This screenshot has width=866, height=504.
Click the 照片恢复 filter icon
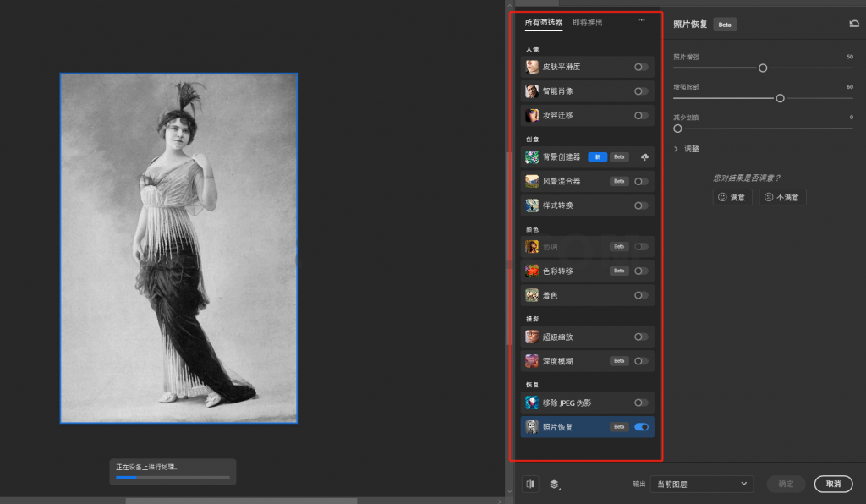[x=532, y=427]
